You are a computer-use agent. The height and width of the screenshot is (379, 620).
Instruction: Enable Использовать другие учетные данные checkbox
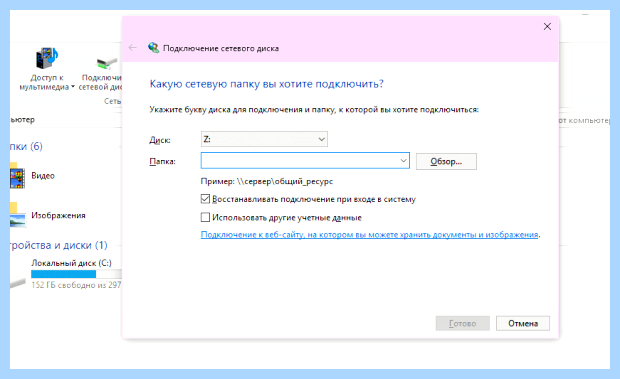(205, 217)
